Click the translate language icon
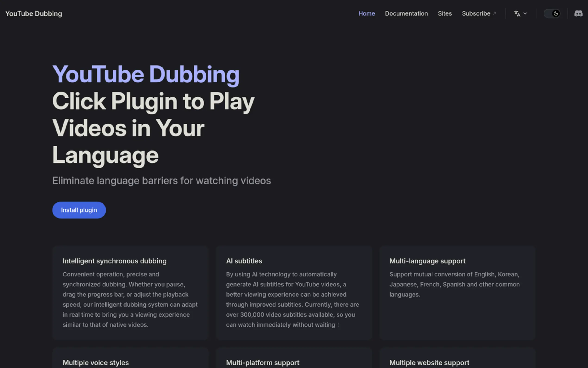Viewport: 588px width, 368px height. (x=517, y=13)
